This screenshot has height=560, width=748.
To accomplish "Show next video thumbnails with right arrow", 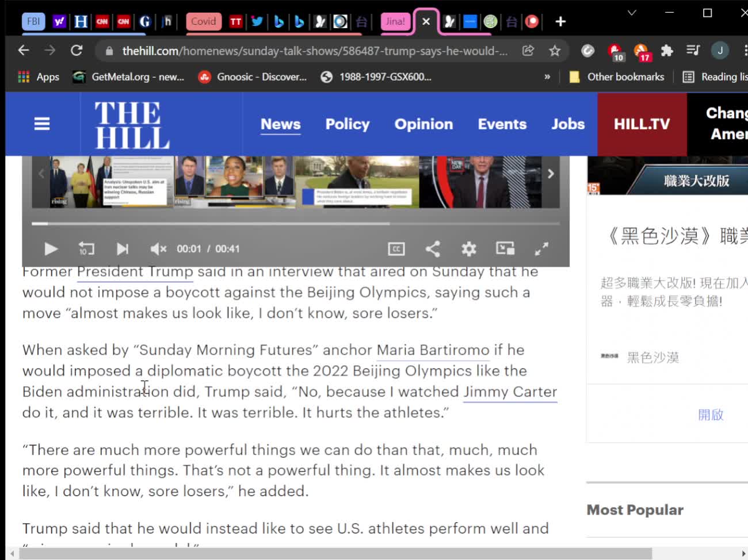I will [x=551, y=174].
